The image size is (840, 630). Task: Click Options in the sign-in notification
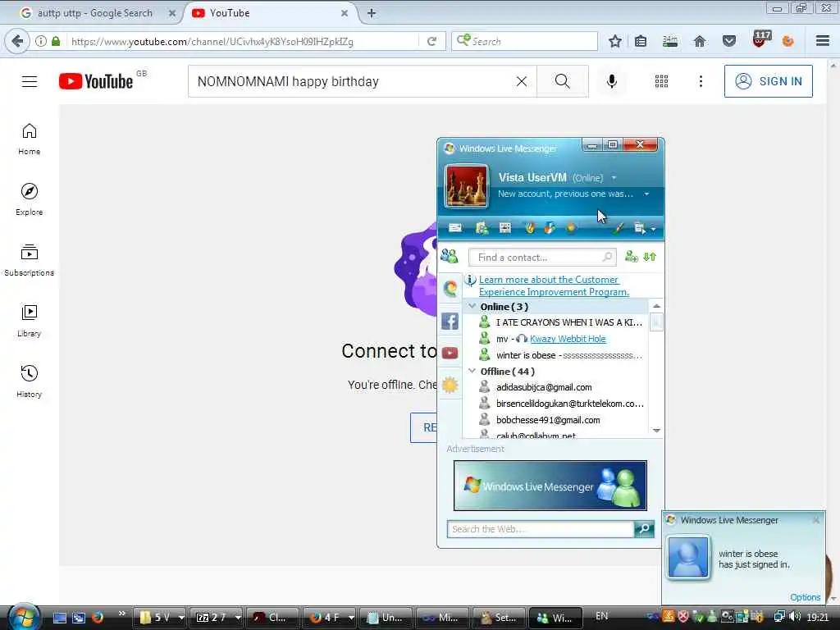(806, 597)
